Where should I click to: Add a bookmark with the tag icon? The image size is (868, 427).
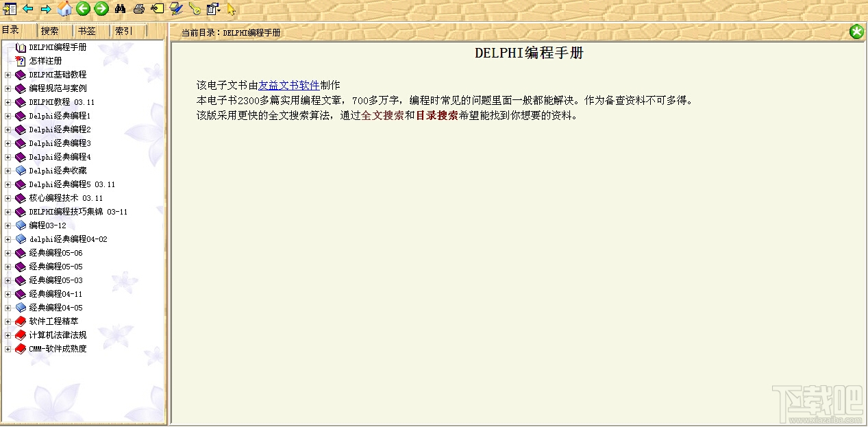pyautogui.click(x=158, y=9)
